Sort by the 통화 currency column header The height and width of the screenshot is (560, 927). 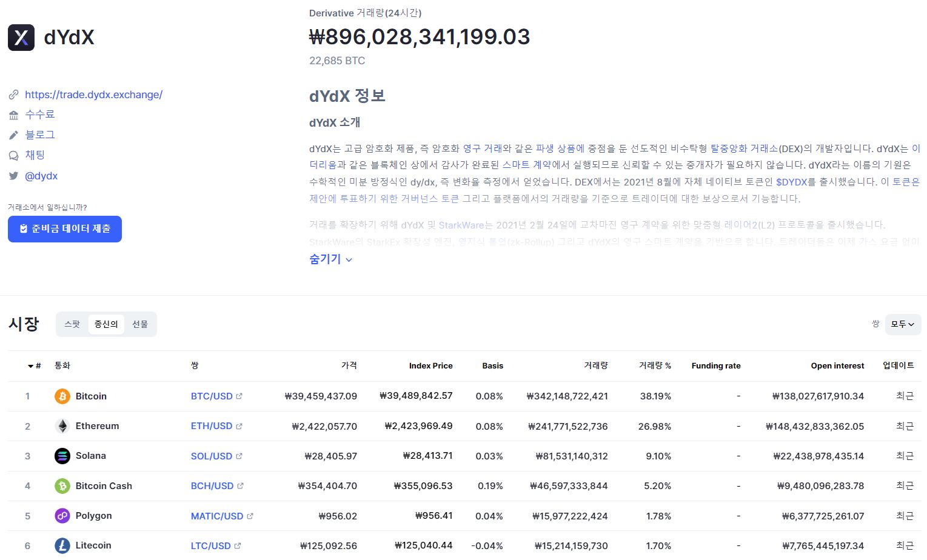coord(62,365)
